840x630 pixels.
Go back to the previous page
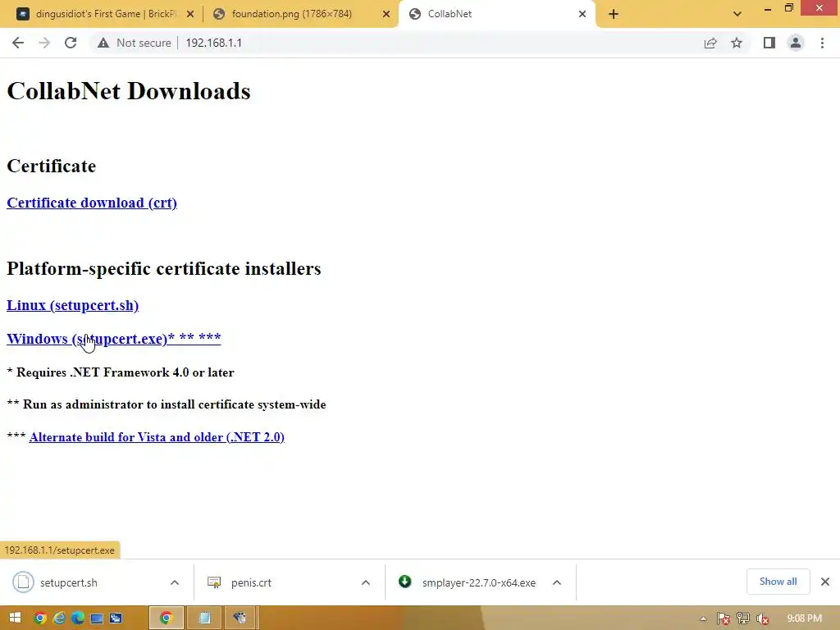[18, 43]
